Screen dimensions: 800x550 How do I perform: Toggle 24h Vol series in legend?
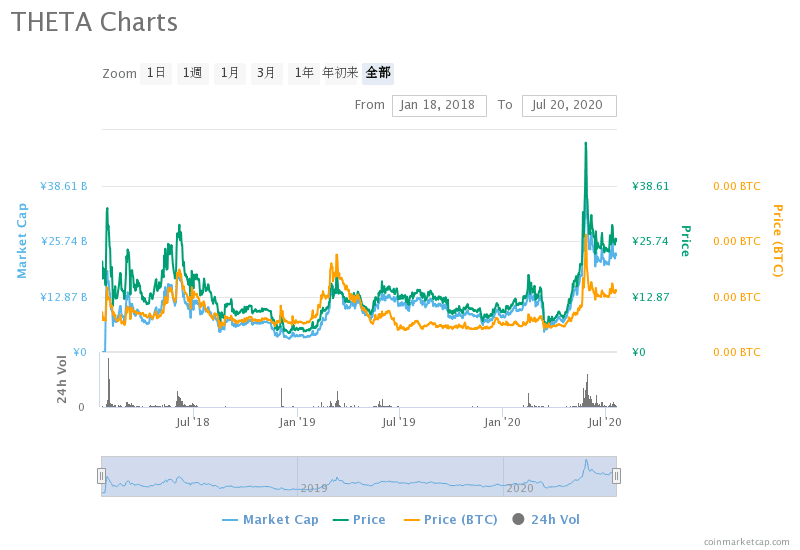click(x=546, y=520)
